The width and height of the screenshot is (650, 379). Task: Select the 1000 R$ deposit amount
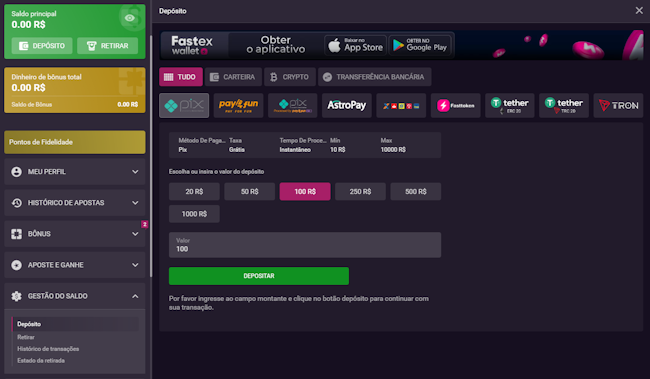pos(194,214)
